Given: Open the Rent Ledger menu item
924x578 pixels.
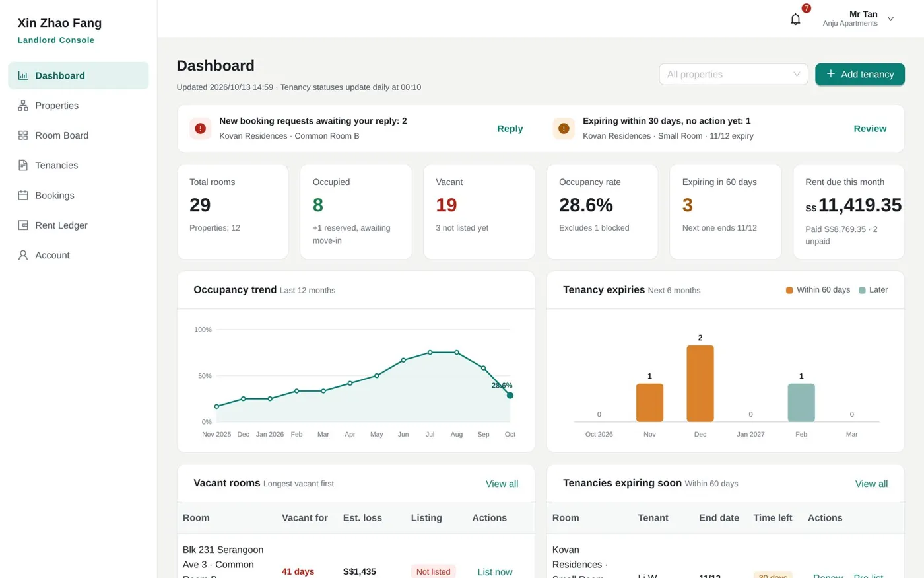Looking at the screenshot, I should (x=79, y=225).
